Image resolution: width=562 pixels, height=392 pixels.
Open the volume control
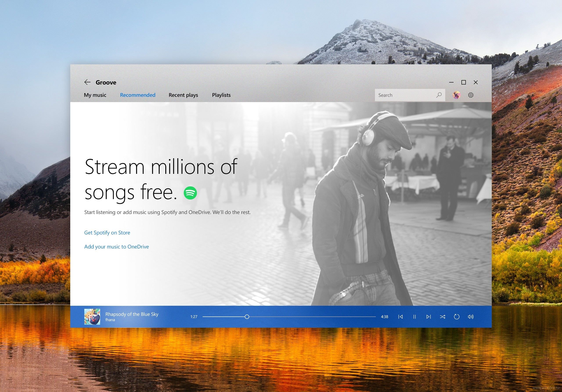click(471, 317)
